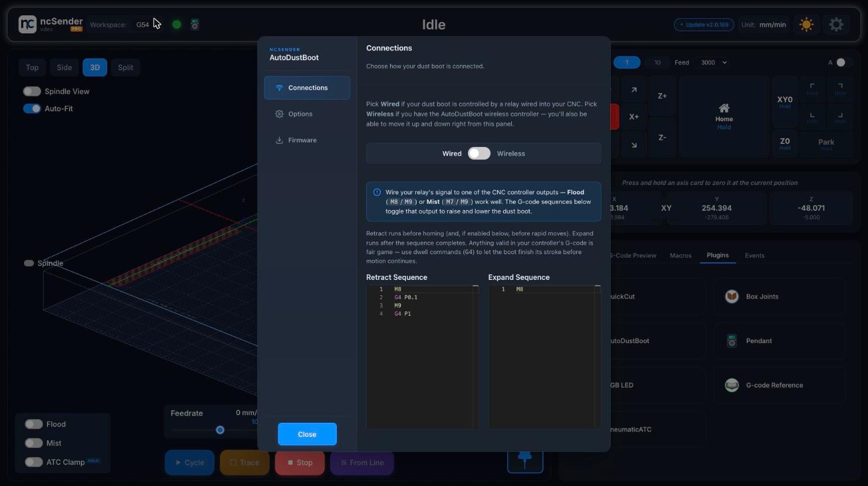This screenshot has height=486, width=868.
Task: Adjust the Feedrate slider handle
Action: [220, 430]
